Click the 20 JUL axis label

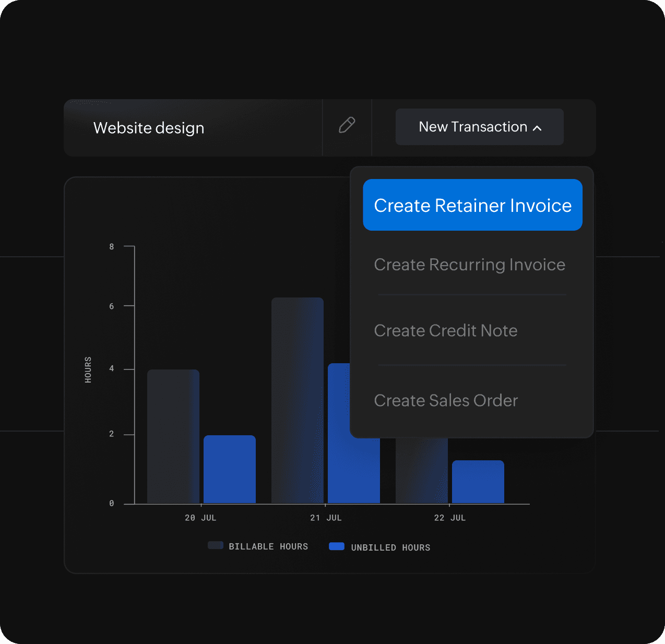click(200, 518)
